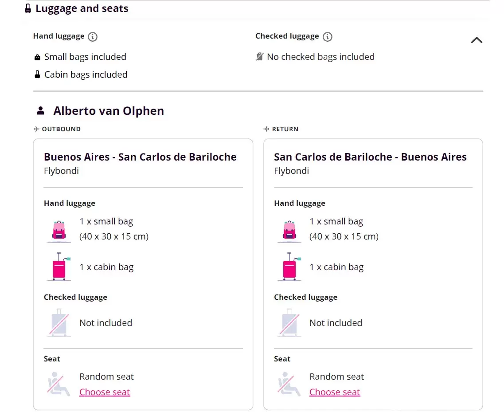Select the Buenos Aires - San Carlos de Bariloche title
Viewport: 504px width, 420px height.
click(x=140, y=157)
